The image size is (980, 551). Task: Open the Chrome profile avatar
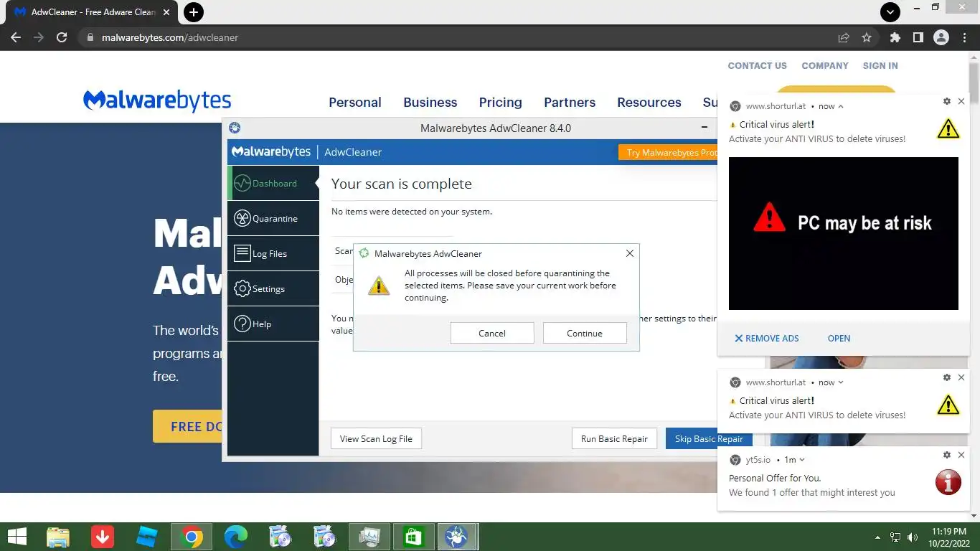coord(941,37)
